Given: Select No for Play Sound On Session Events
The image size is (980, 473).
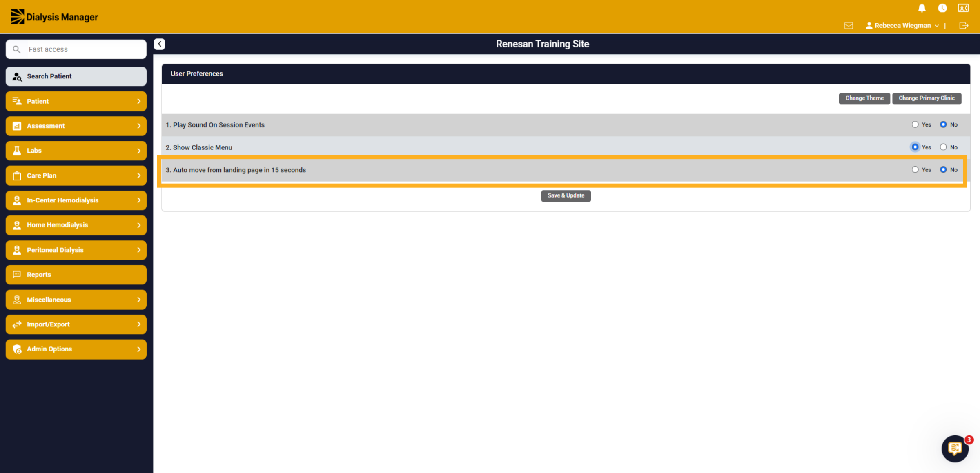Looking at the screenshot, I should coord(943,124).
